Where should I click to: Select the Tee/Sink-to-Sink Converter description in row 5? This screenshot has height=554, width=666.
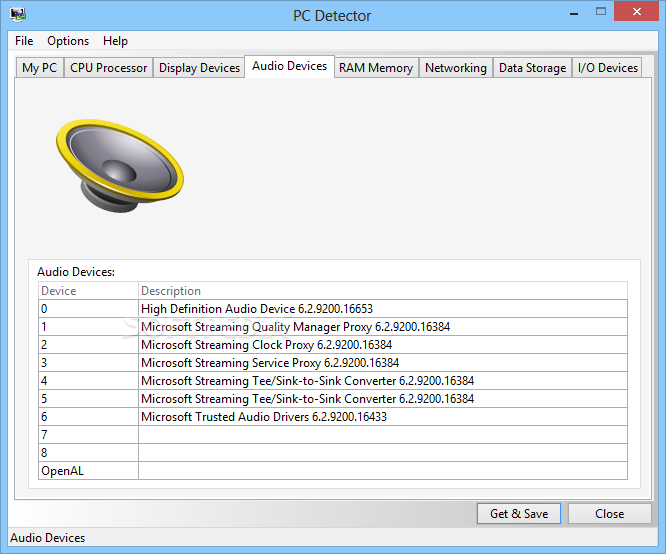tap(383, 399)
